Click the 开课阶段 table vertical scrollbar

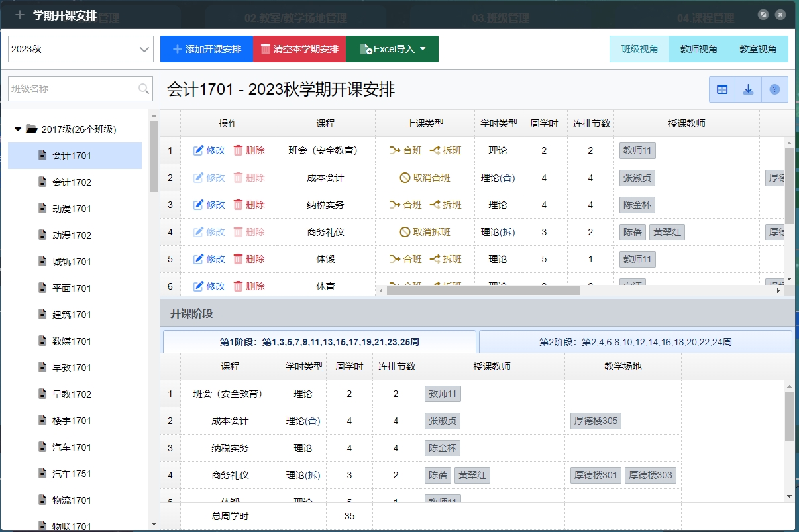(x=789, y=416)
